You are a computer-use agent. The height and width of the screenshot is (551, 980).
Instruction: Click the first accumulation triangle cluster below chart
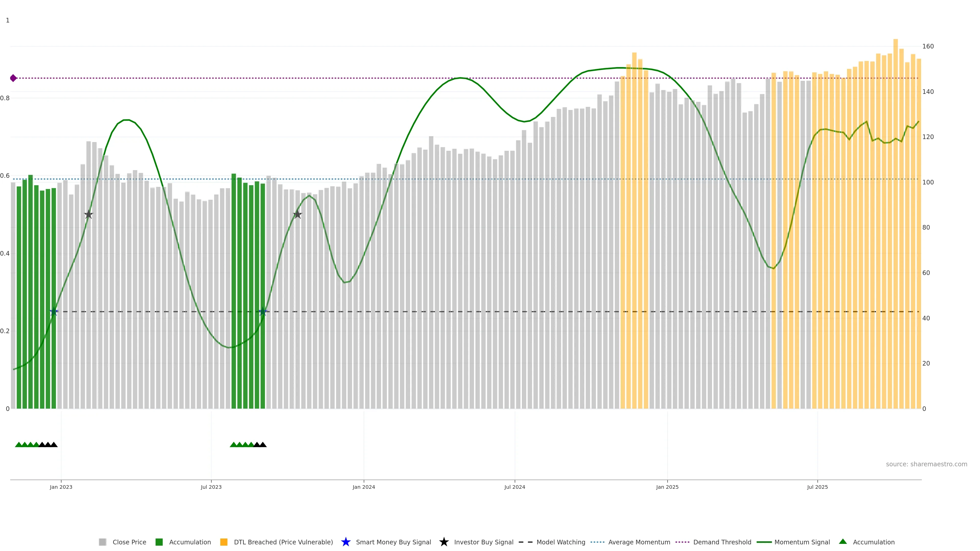[x=36, y=445]
